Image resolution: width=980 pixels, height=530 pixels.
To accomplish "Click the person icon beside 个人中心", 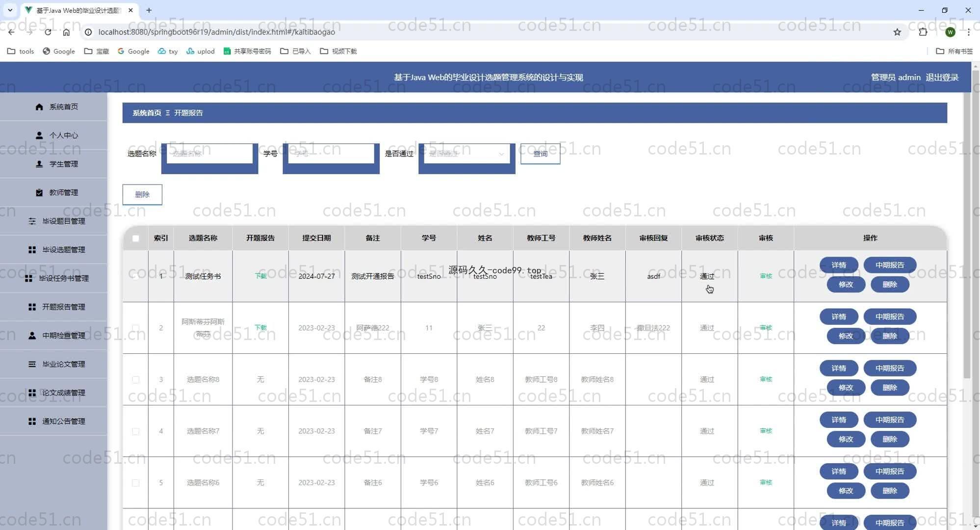I will click(x=39, y=135).
